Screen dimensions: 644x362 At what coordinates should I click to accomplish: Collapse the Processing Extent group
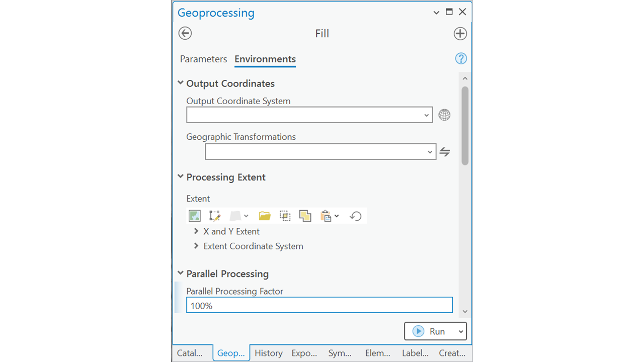click(181, 177)
